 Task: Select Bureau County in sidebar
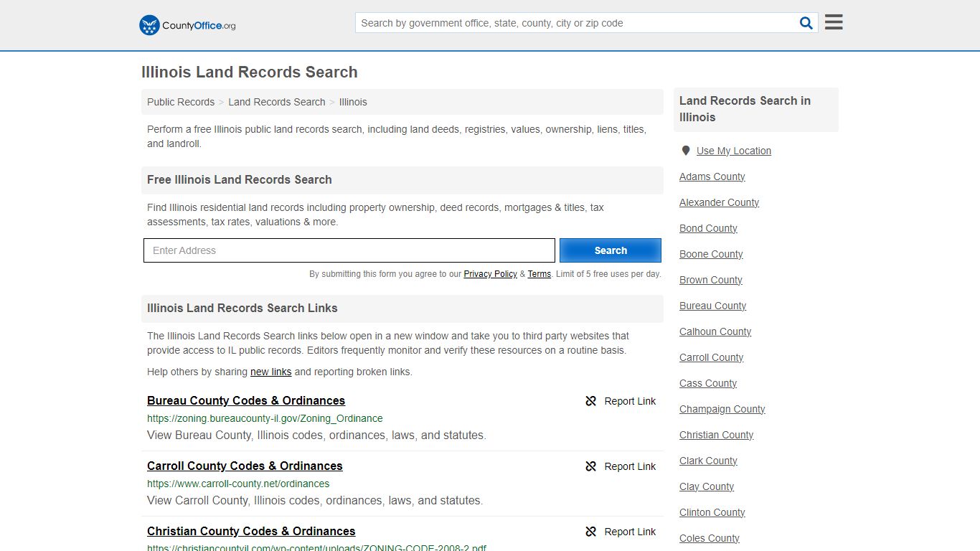[x=712, y=306]
